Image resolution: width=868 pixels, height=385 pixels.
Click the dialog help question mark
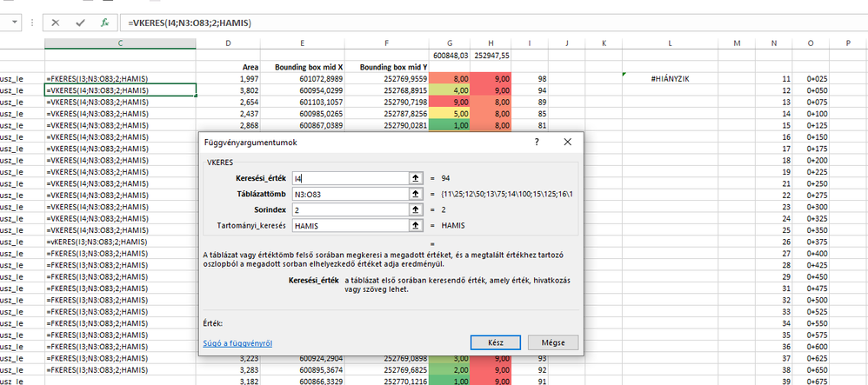pos(537,143)
